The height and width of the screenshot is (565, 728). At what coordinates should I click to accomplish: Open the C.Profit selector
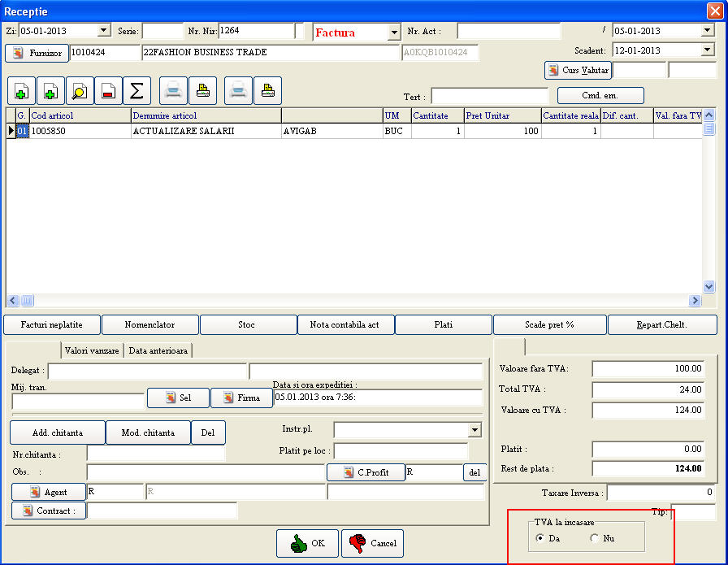click(366, 472)
